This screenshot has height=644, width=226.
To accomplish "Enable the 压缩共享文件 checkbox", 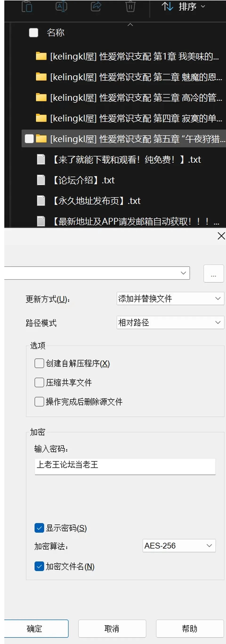I will [x=39, y=382].
